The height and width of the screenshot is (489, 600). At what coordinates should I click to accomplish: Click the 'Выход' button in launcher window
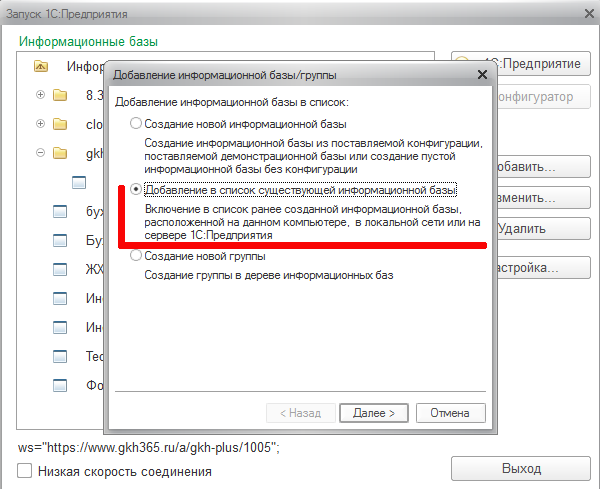tap(521, 468)
